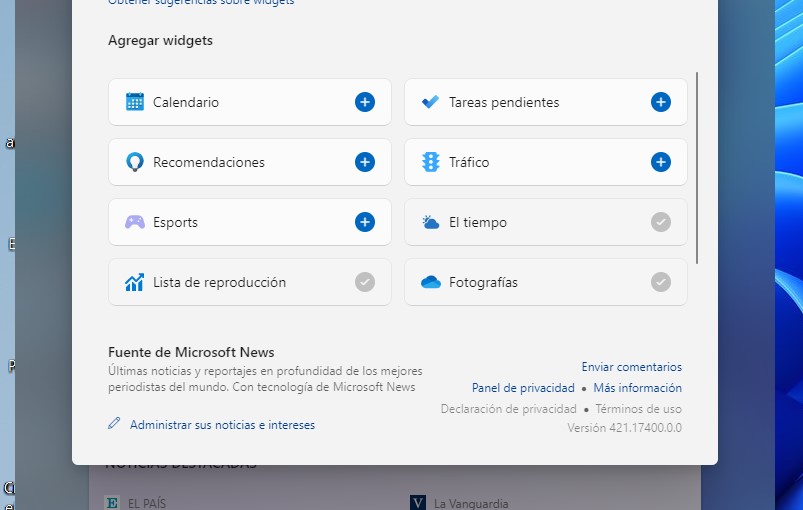Open Términos de uso link

(638, 409)
